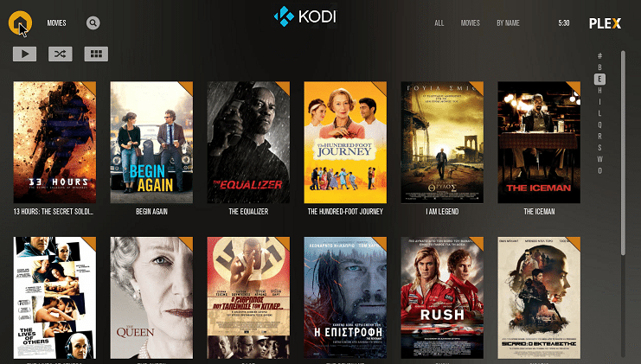This screenshot has height=364, width=641.
Task: Select the MOVIES section label near Home
Action: point(56,23)
